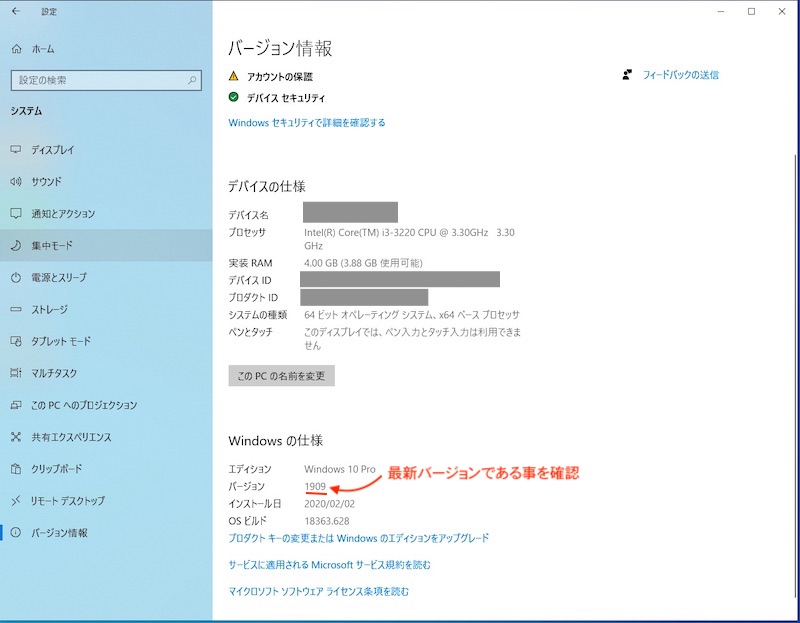Click the Tablet mode icon

16,341
